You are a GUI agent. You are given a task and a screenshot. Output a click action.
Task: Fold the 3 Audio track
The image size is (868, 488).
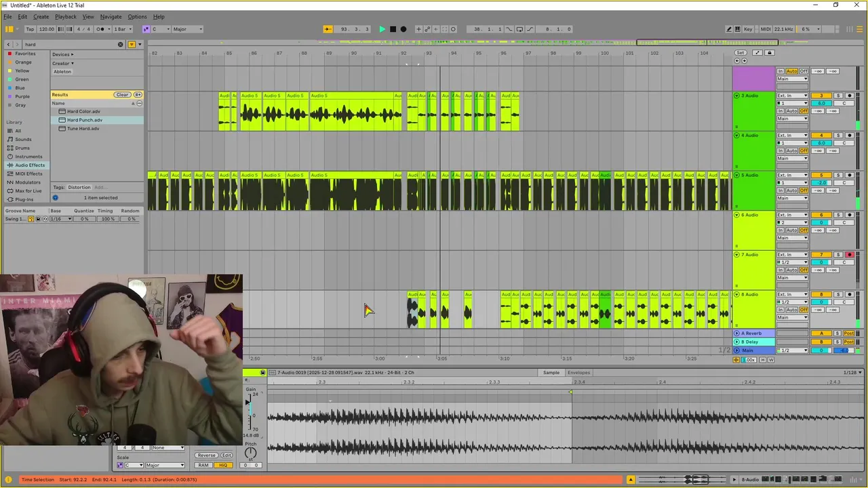736,96
